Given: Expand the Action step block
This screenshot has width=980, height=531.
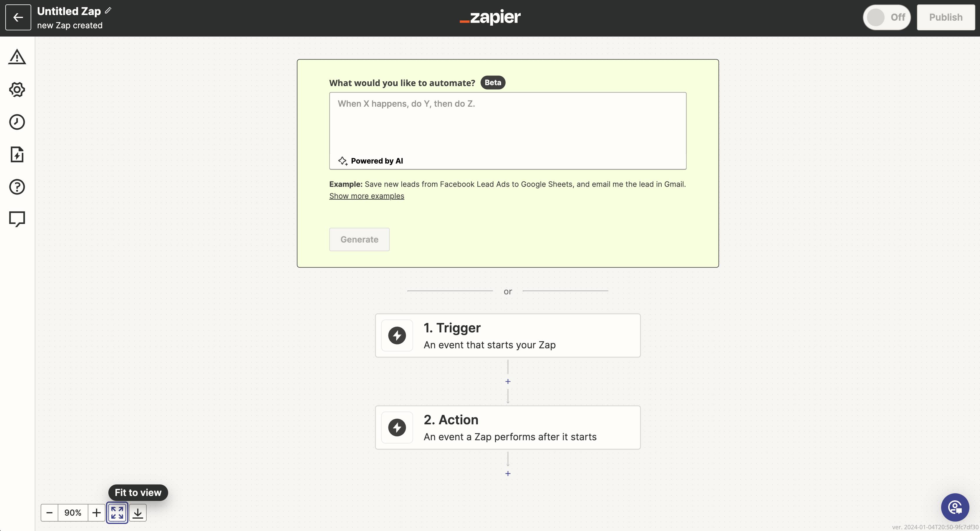Looking at the screenshot, I should point(508,427).
